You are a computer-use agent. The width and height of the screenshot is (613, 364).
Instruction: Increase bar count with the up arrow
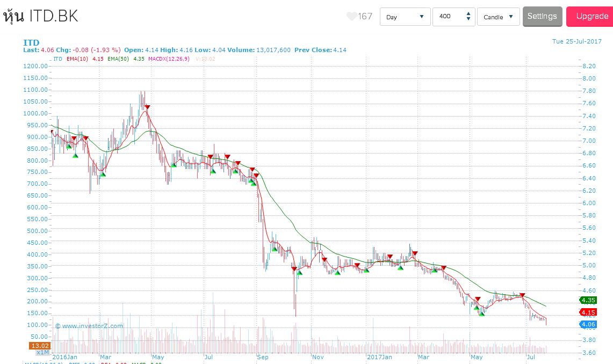tap(468, 13)
